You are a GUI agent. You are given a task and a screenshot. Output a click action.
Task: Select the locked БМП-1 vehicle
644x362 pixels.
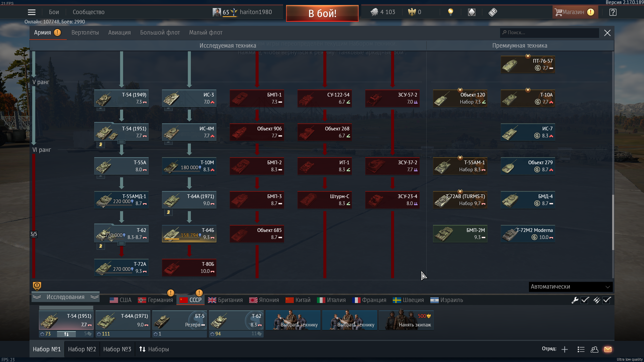coord(257,98)
